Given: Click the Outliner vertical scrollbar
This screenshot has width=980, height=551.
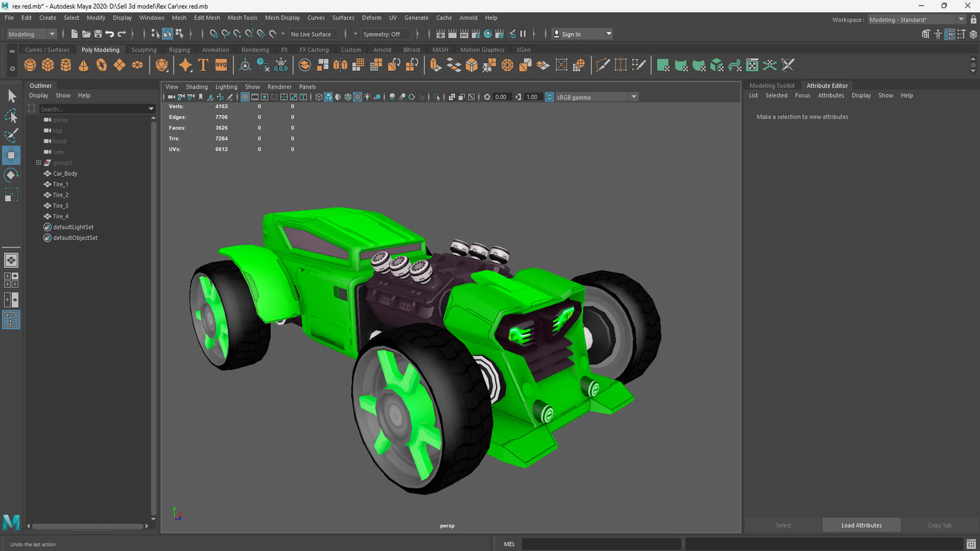Looking at the screenshot, I should tap(153, 319).
